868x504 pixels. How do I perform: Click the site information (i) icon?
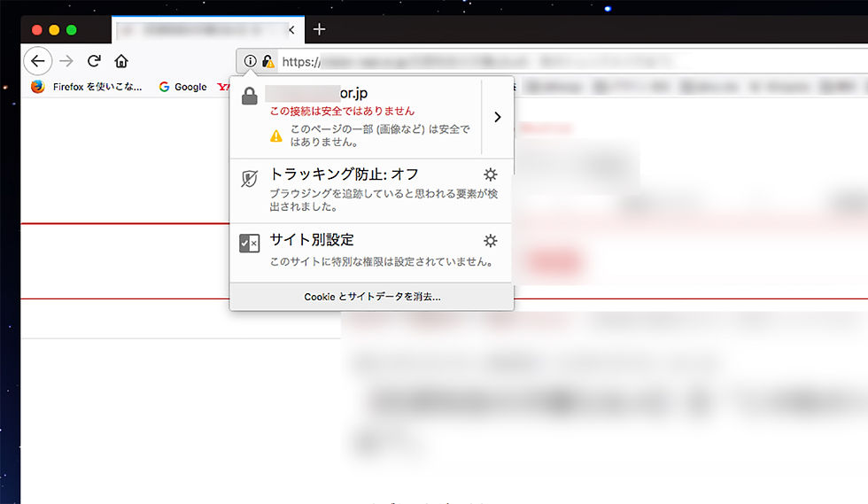250,61
